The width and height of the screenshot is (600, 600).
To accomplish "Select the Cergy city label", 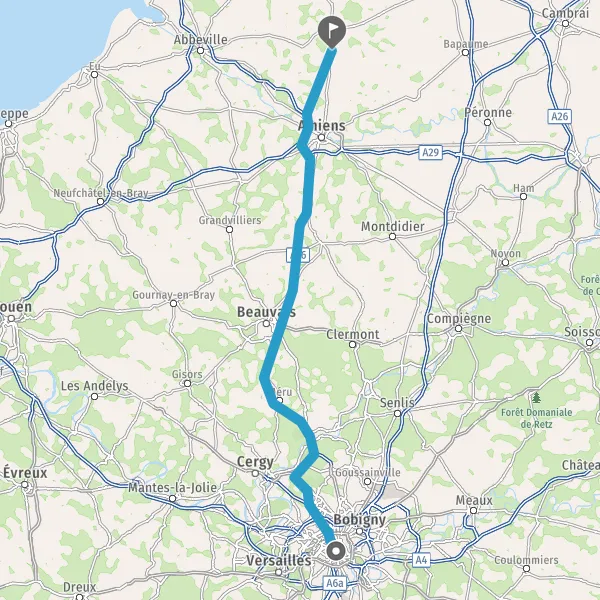I will point(255,462).
